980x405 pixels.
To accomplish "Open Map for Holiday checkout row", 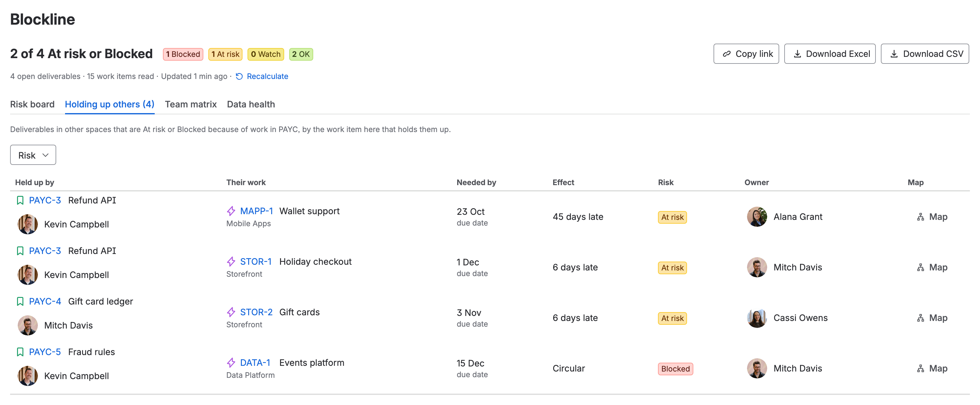I will [x=932, y=268].
